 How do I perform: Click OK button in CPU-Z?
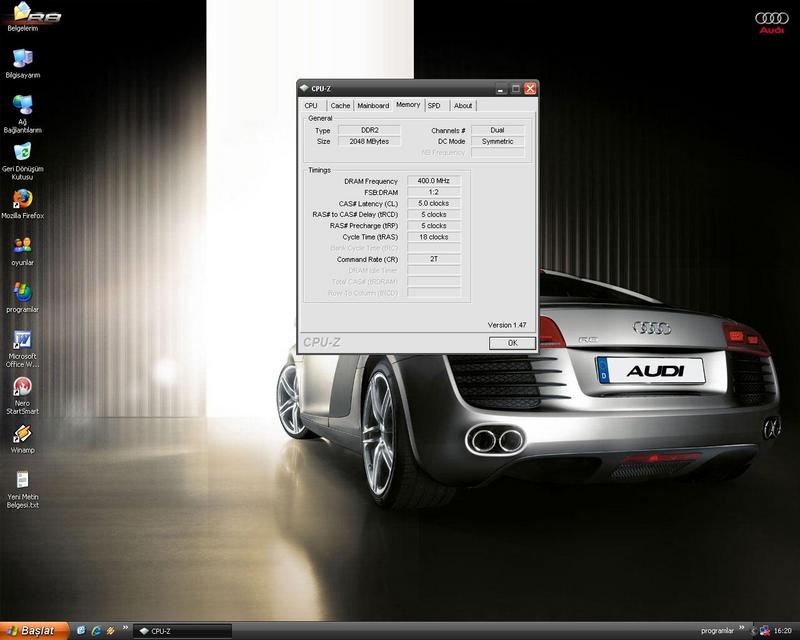click(512, 343)
